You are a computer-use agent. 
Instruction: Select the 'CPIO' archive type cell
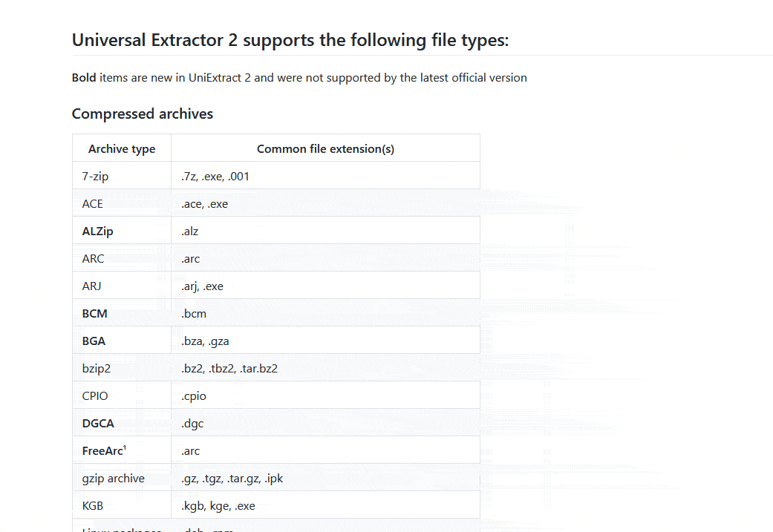pyautogui.click(x=122, y=395)
